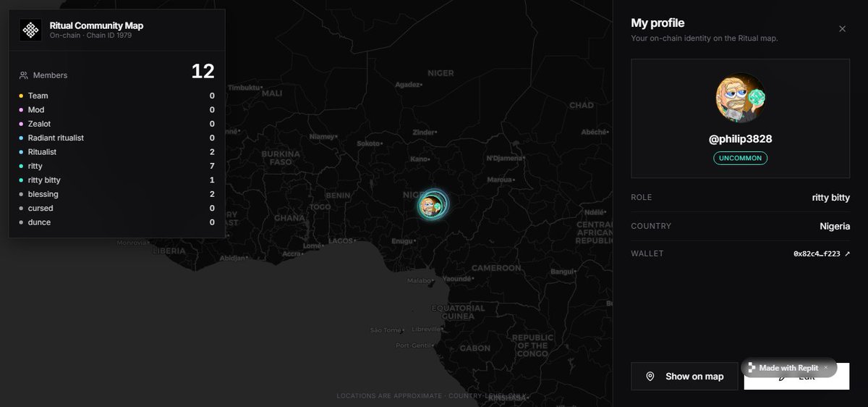Click the Ritualist blue color dot
Screen dimensions: 868x407
tap(21, 152)
